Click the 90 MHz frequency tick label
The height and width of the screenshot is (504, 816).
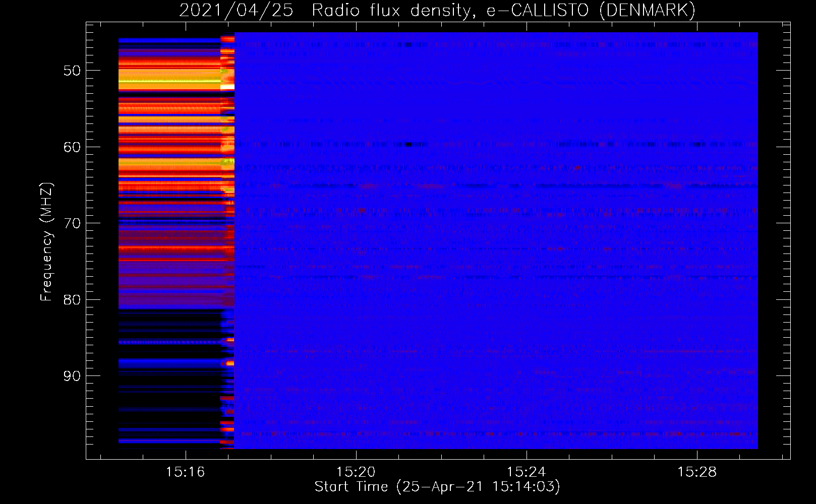tap(72, 376)
